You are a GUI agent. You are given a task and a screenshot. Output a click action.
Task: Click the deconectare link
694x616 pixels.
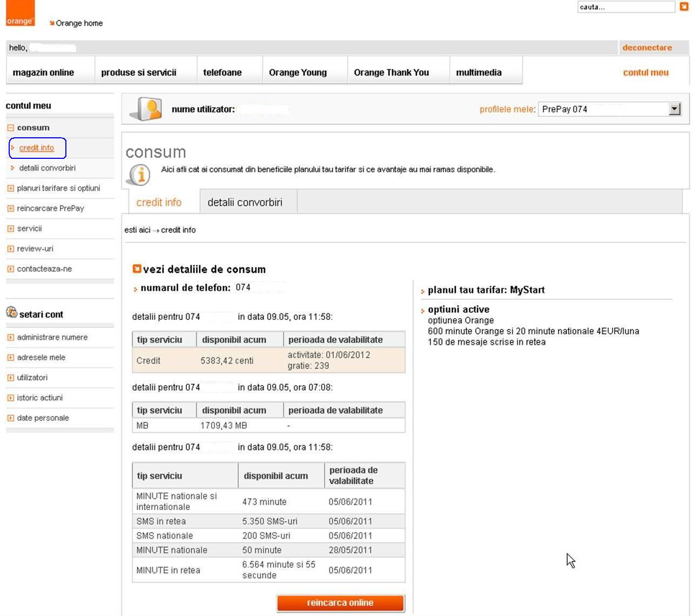coord(647,48)
